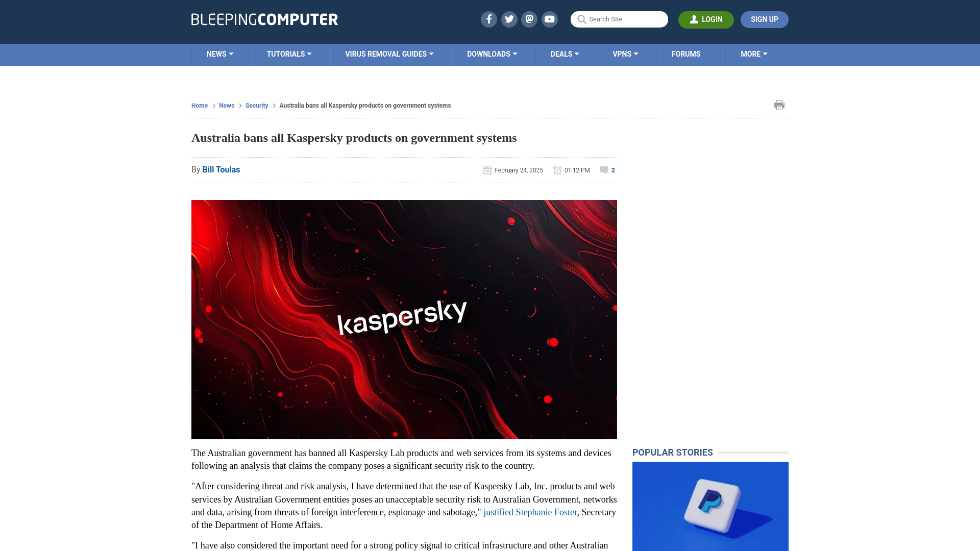Open the Twitter social icon link

click(x=509, y=19)
